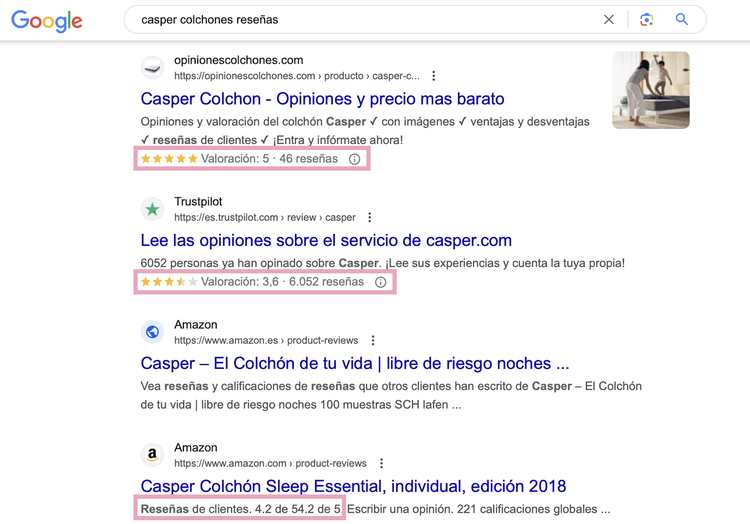This screenshot has width=750, height=524.
Task: Click the 3.6 star rating of Trustpilot result
Action: (169, 282)
